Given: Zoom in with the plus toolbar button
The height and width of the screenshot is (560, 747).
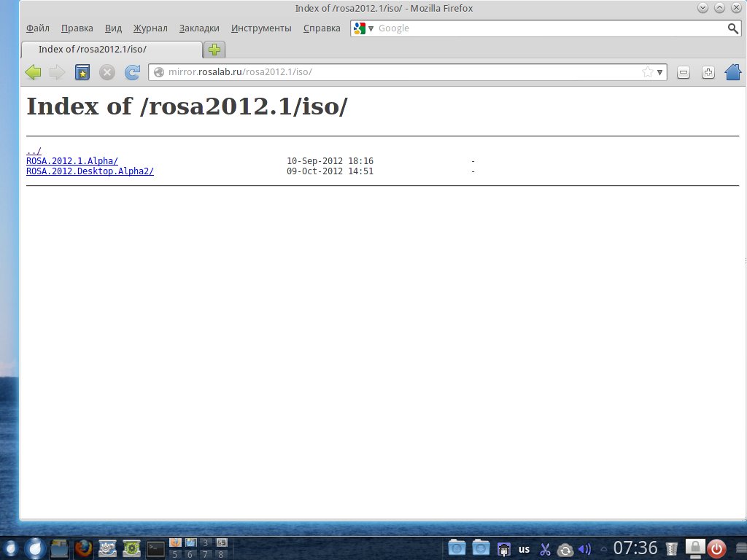Looking at the screenshot, I should (708, 72).
